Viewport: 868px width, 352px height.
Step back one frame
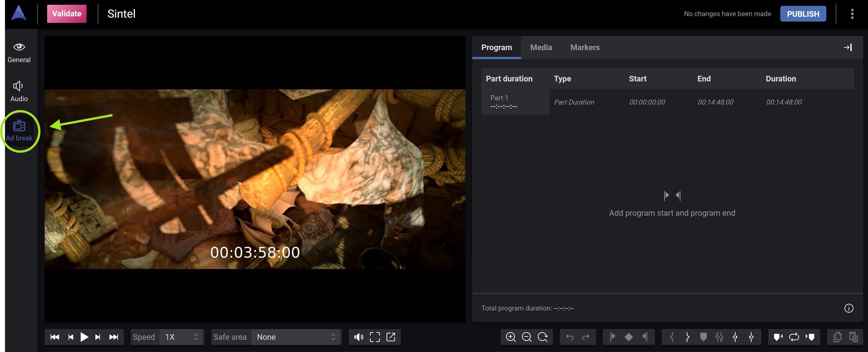[71, 337]
